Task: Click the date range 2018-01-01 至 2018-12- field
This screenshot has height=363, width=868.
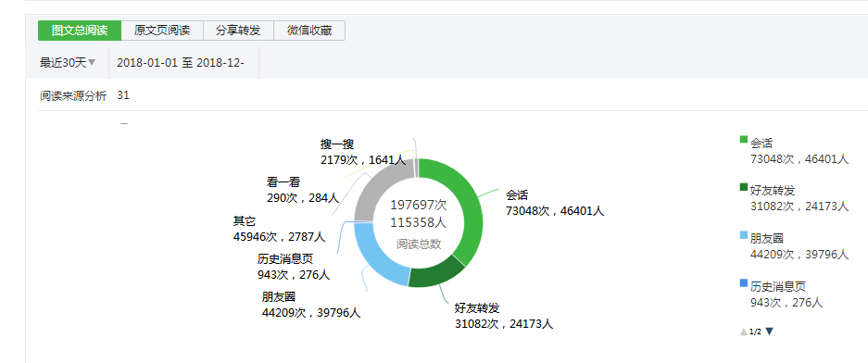Action: 181,63
